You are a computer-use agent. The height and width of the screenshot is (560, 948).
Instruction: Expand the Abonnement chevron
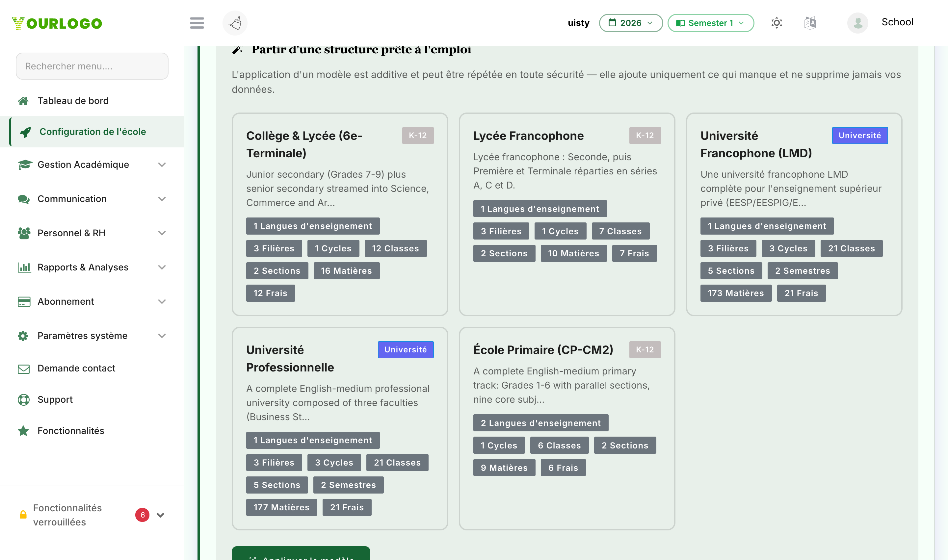162,301
